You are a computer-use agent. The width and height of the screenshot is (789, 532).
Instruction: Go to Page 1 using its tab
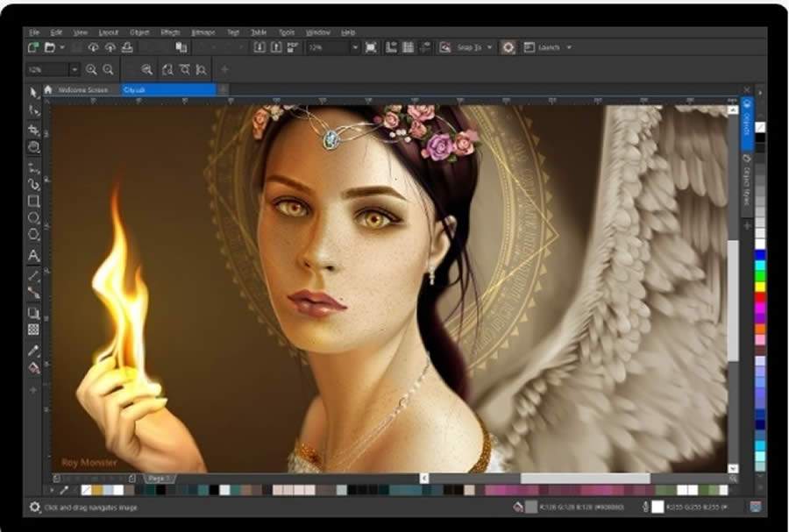[x=159, y=479]
